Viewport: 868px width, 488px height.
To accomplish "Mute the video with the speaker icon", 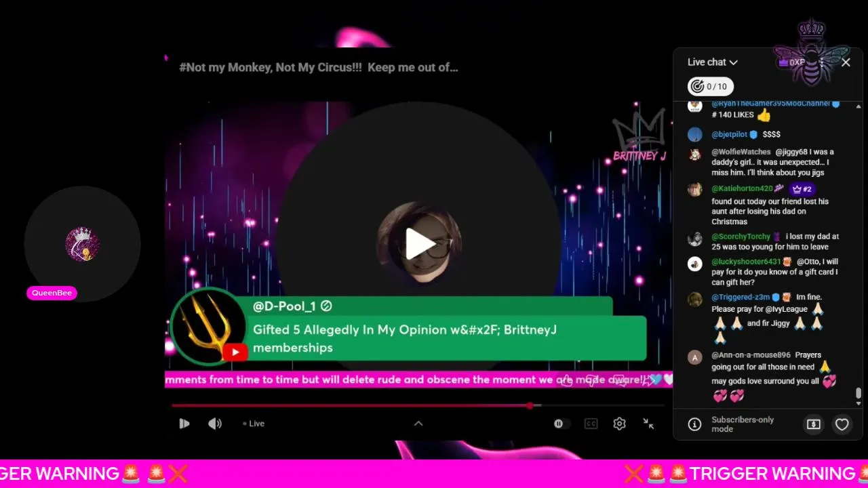I will pyautogui.click(x=215, y=424).
